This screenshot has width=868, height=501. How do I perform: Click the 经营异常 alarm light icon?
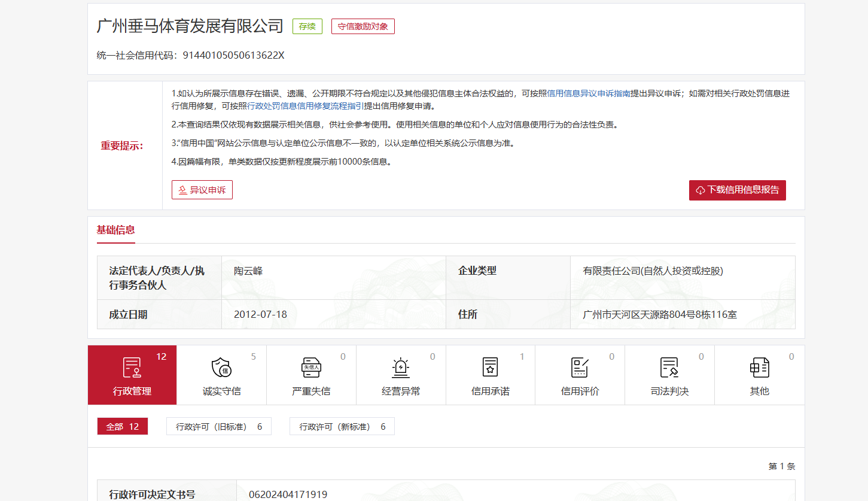401,367
